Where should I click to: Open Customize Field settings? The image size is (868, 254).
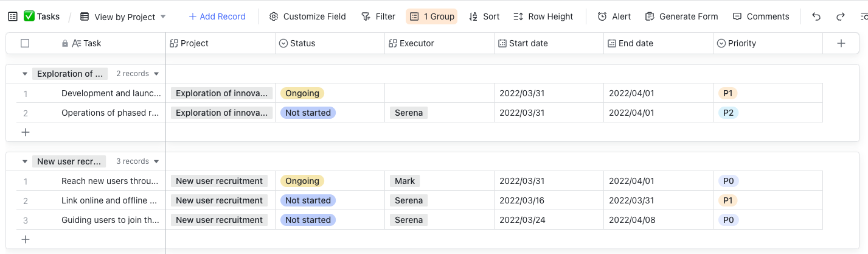(307, 16)
